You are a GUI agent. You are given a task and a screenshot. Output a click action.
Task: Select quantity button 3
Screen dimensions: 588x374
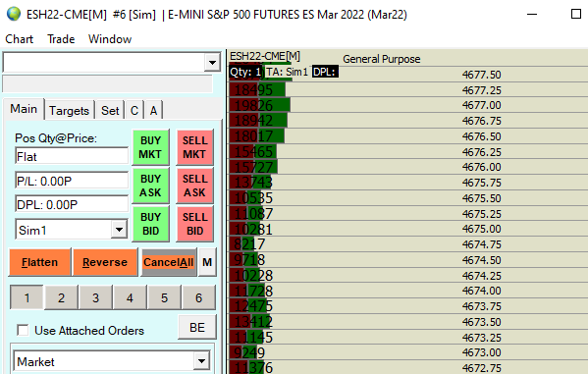point(95,297)
